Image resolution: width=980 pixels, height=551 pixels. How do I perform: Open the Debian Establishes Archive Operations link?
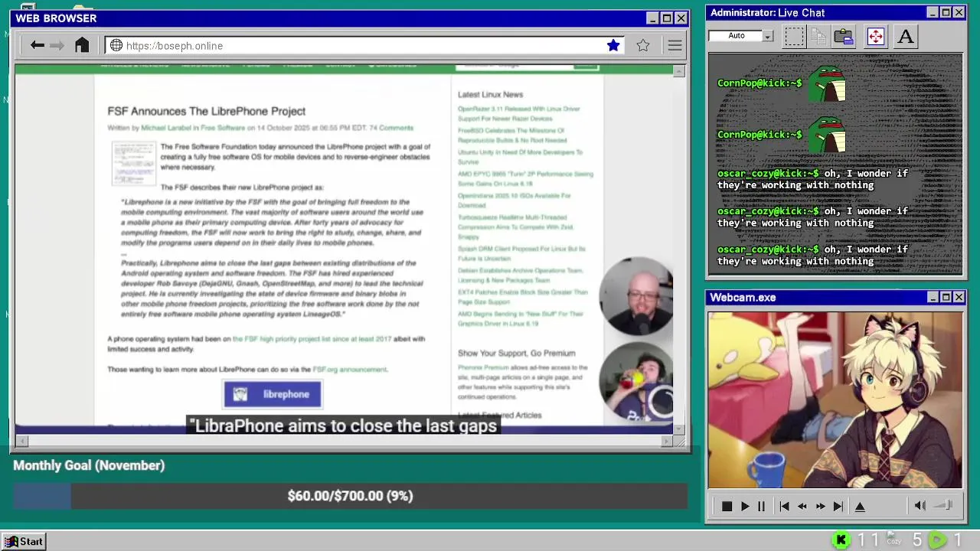point(521,275)
